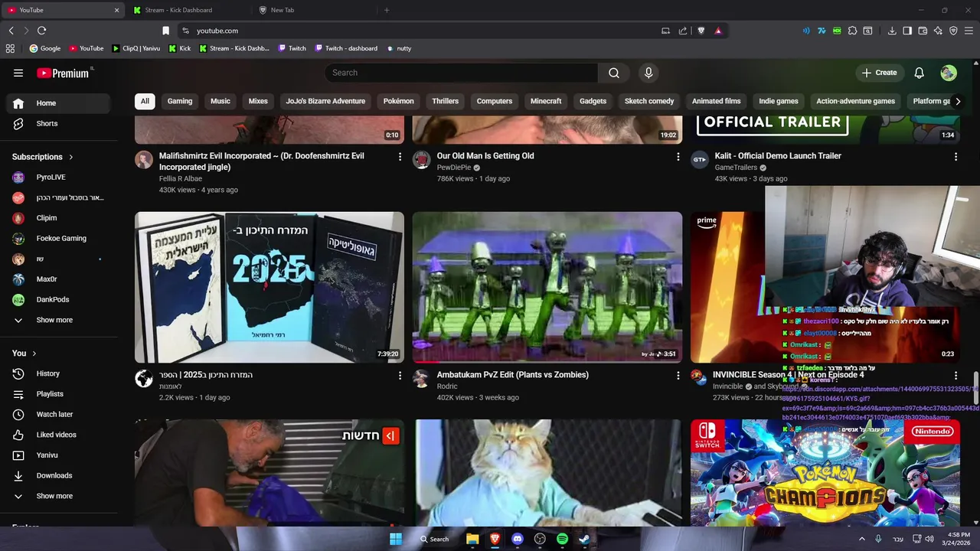Open Steam from taskbar
Screen dimensions: 980x551
click(584, 539)
